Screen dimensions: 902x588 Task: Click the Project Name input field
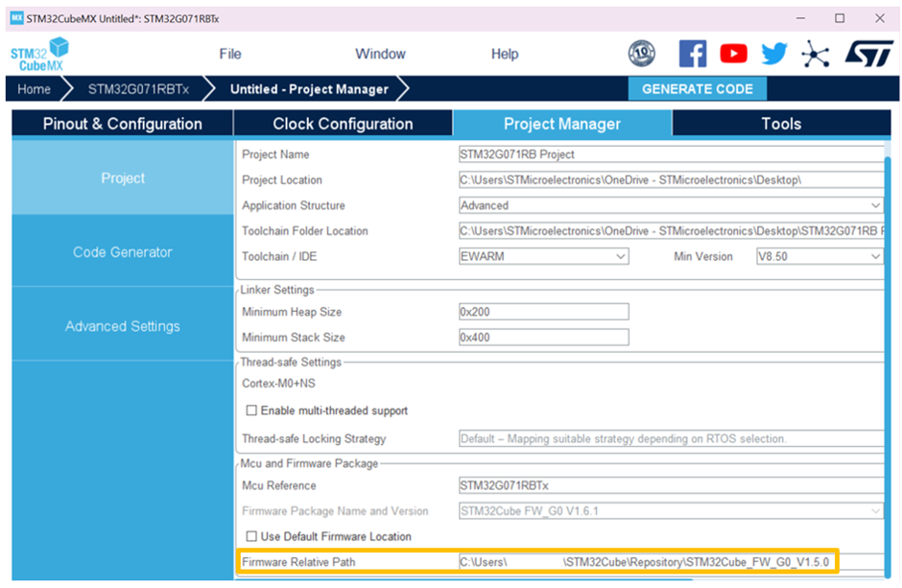click(x=671, y=154)
